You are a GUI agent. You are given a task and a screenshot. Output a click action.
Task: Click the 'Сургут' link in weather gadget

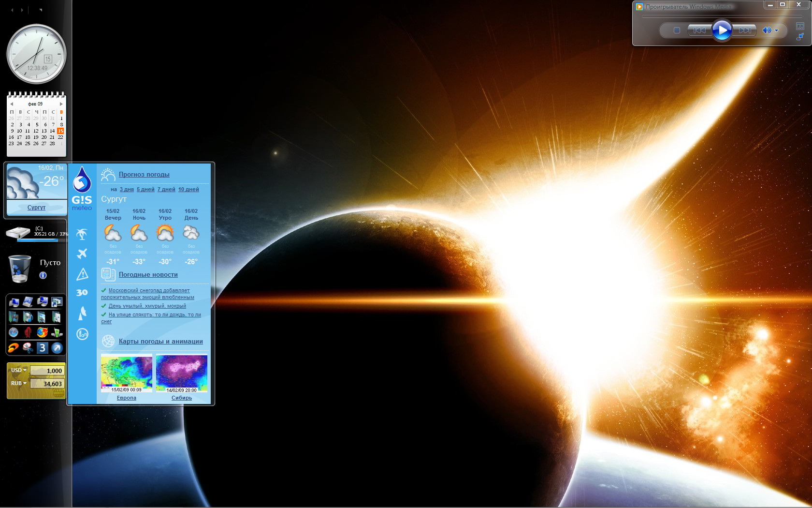pyautogui.click(x=36, y=208)
